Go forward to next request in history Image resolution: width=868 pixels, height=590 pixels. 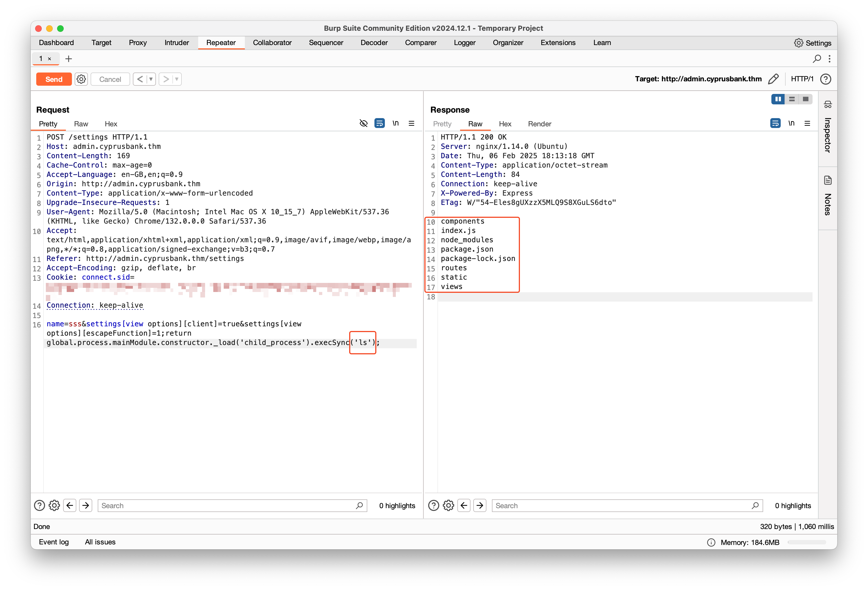coord(166,79)
